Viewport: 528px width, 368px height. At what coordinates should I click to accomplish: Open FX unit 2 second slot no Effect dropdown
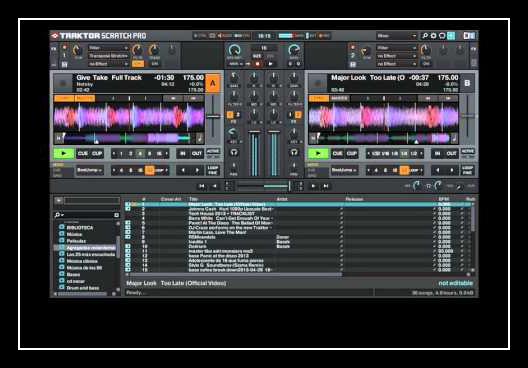pos(396,56)
